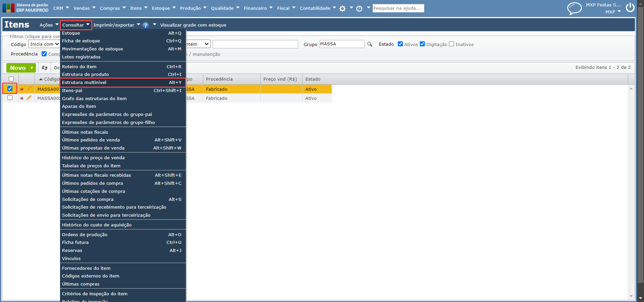
Task: Select Histórico do preço de venda
Action: click(x=123, y=158)
